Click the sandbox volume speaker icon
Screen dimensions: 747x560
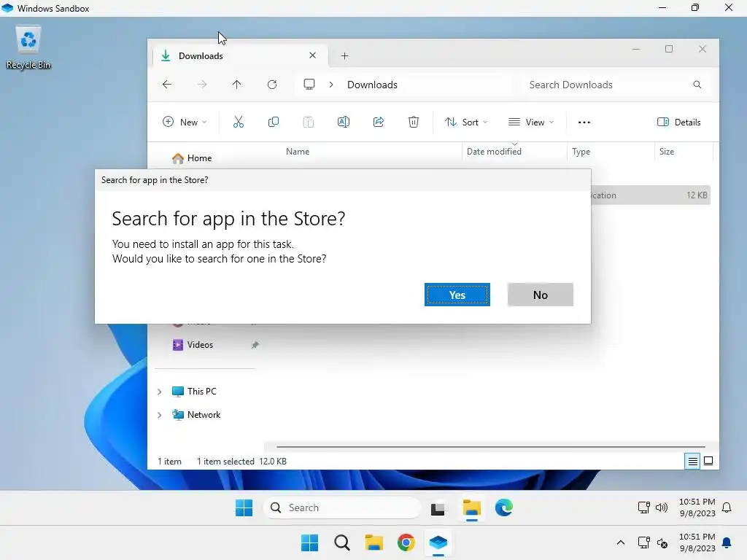(661, 507)
